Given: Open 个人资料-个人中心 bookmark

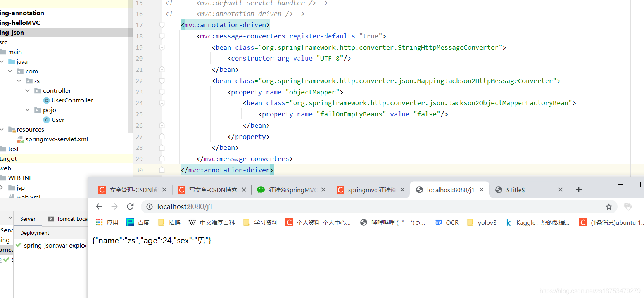Looking at the screenshot, I should point(318,222).
